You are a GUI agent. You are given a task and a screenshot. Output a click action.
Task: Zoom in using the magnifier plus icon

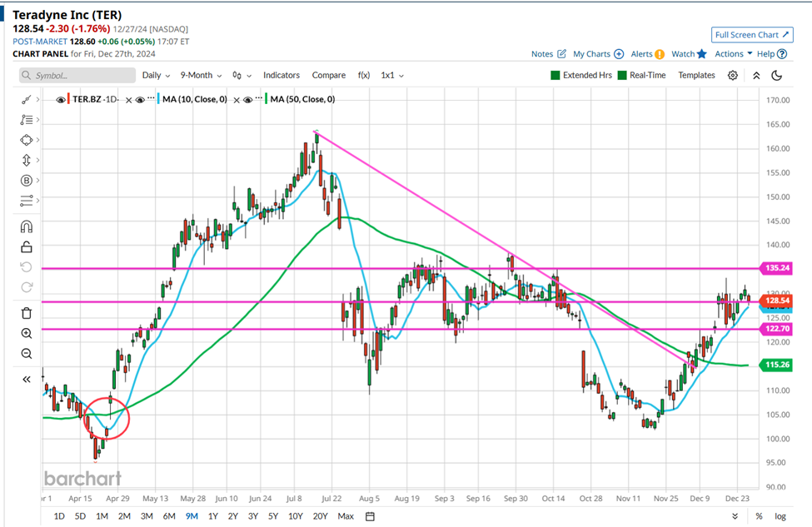click(26, 333)
